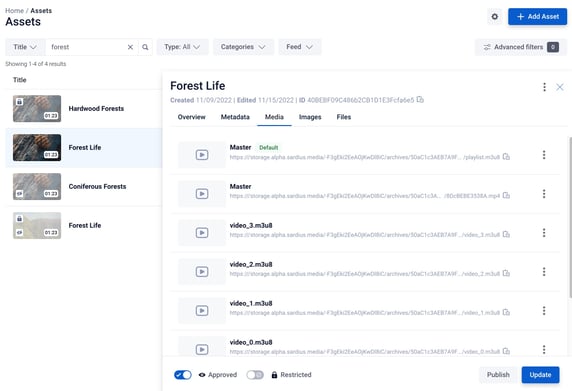
Task: Switch to the Images tab
Action: (x=310, y=117)
